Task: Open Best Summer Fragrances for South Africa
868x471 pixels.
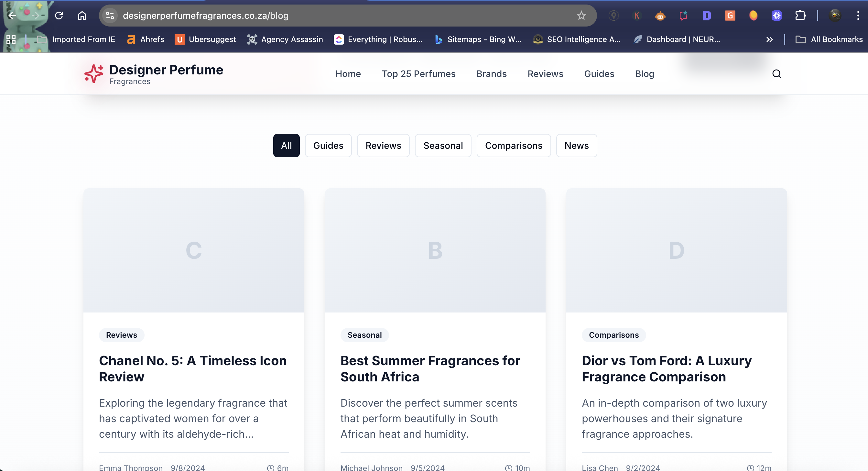Action: 430,368
